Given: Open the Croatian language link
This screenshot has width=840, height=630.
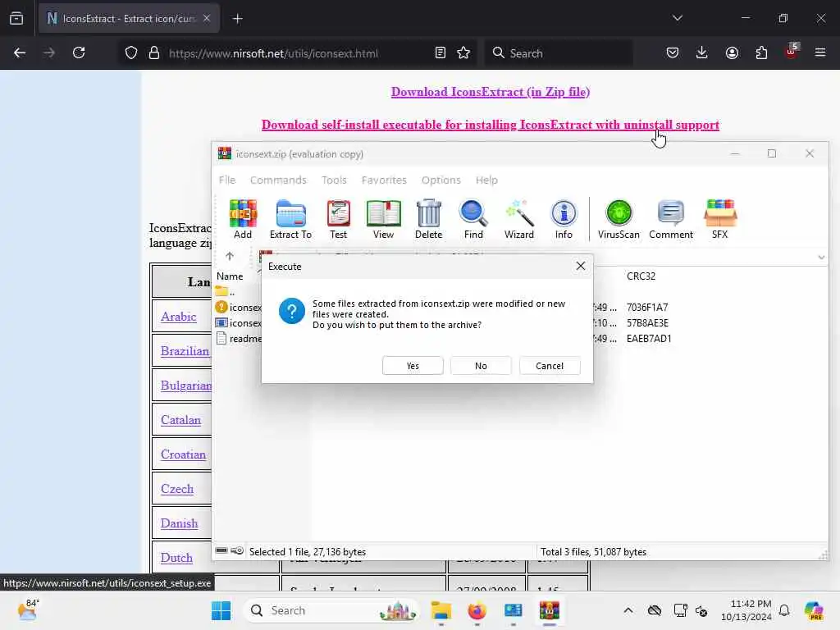Looking at the screenshot, I should click(x=183, y=454).
